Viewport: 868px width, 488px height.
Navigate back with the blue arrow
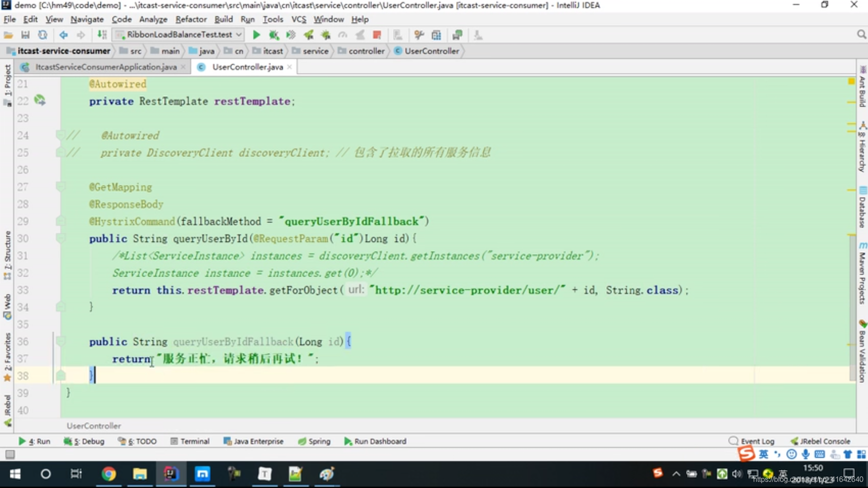[x=63, y=35]
